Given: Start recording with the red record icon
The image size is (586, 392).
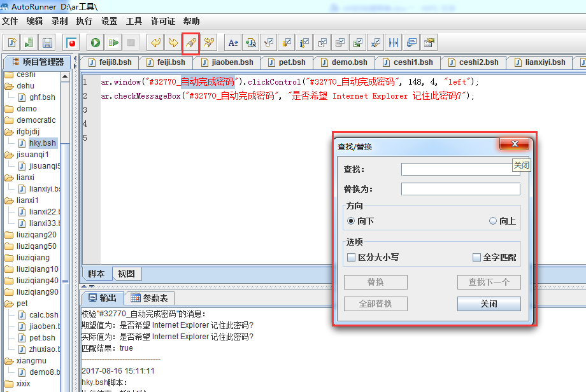Looking at the screenshot, I should click(x=71, y=43).
